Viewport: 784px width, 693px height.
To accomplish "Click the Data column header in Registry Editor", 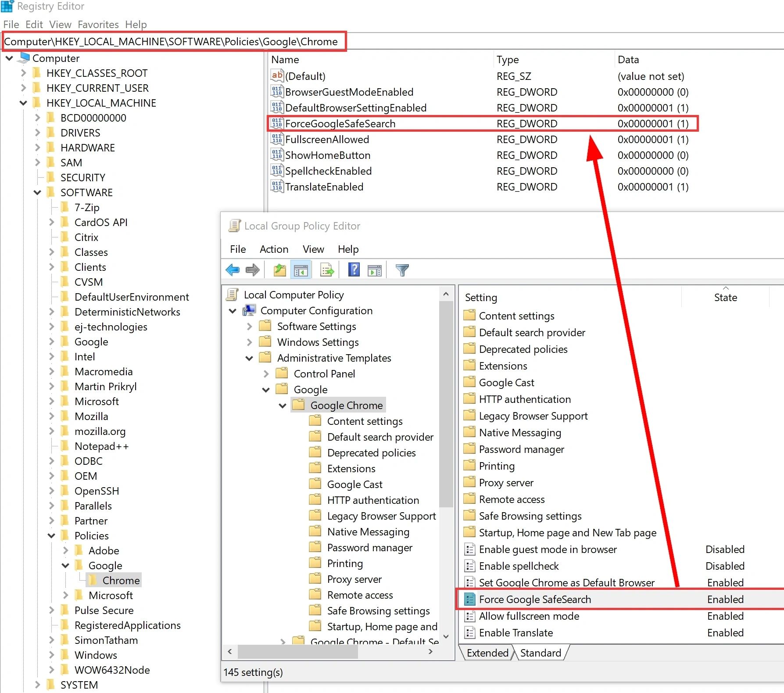I will click(x=699, y=60).
